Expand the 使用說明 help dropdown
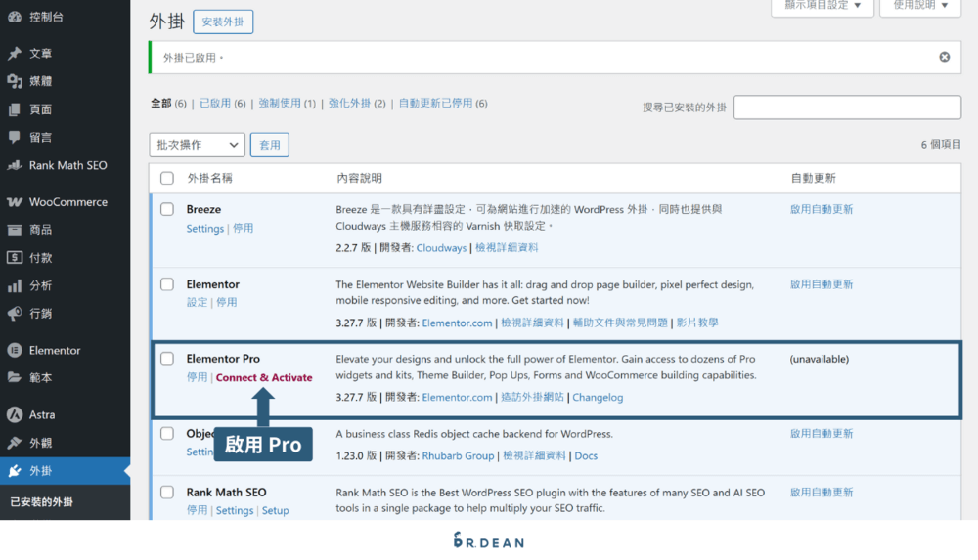Viewport: 978px width, 560px height. click(920, 6)
